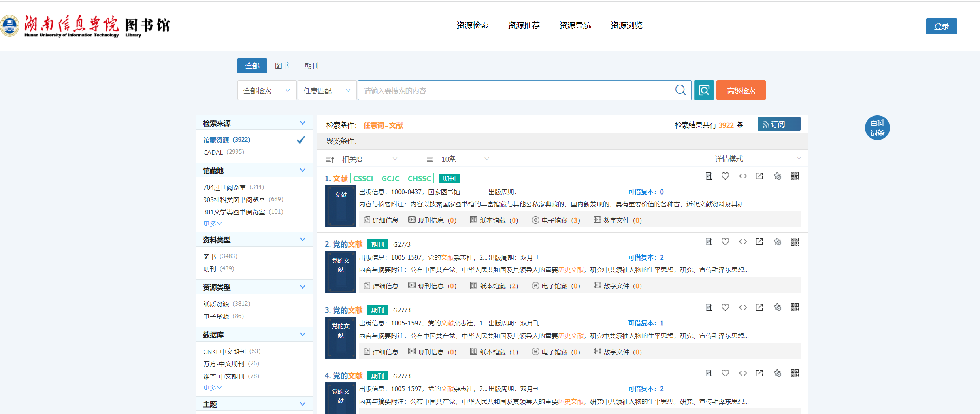Image resolution: width=980 pixels, height=414 pixels.
Task: Click the 登录 login button
Action: 941,26
